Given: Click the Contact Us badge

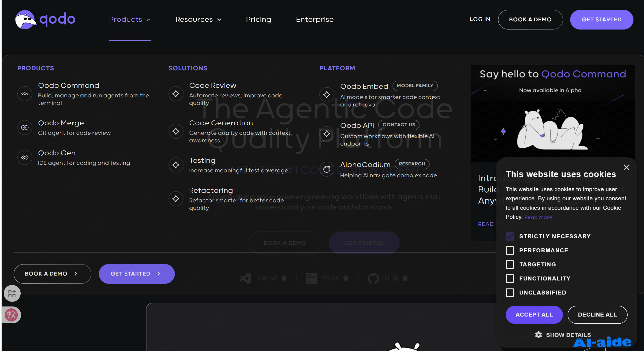Looking at the screenshot, I should click(398, 124).
